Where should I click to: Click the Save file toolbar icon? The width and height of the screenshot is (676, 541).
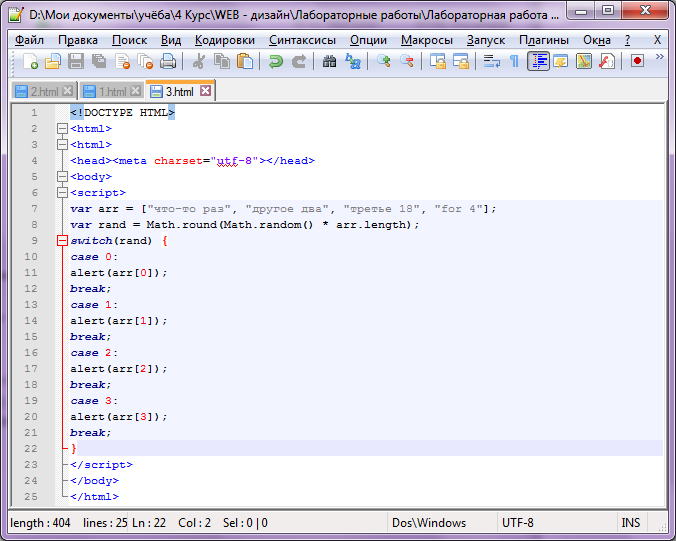(77, 62)
